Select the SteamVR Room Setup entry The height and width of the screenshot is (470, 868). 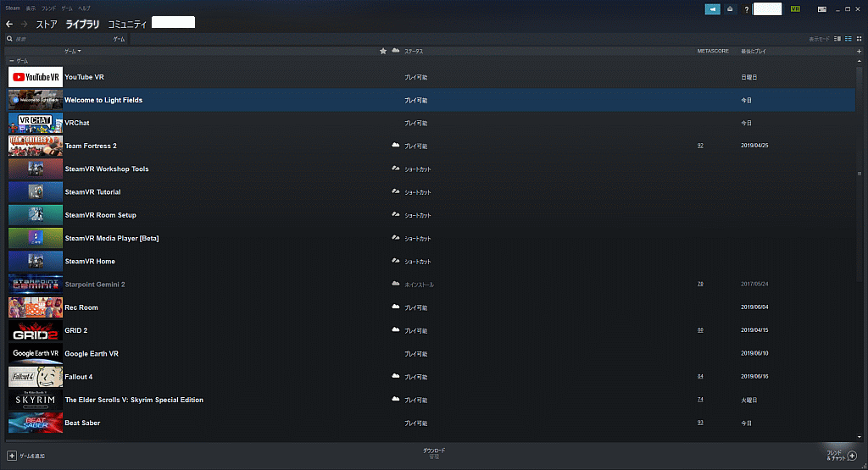[x=100, y=215]
